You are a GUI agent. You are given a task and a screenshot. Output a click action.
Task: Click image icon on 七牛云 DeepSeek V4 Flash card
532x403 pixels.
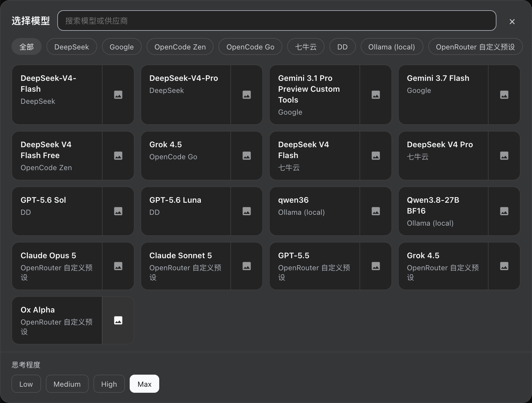click(x=376, y=156)
